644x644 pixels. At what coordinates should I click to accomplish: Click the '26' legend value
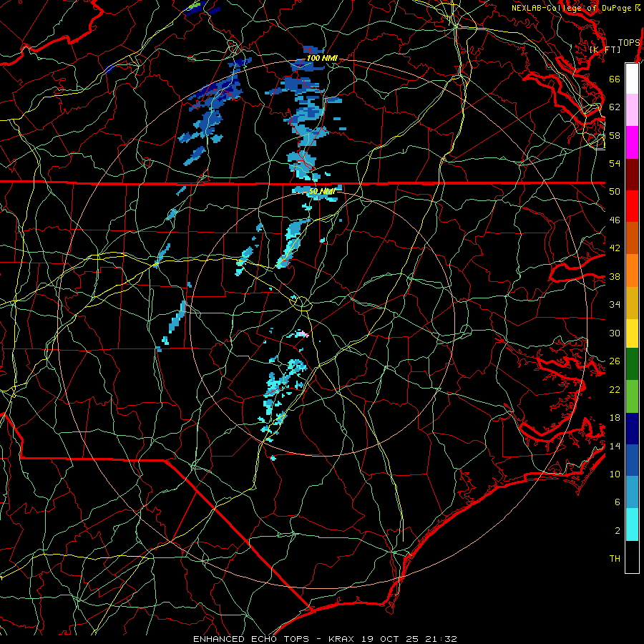[615, 361]
